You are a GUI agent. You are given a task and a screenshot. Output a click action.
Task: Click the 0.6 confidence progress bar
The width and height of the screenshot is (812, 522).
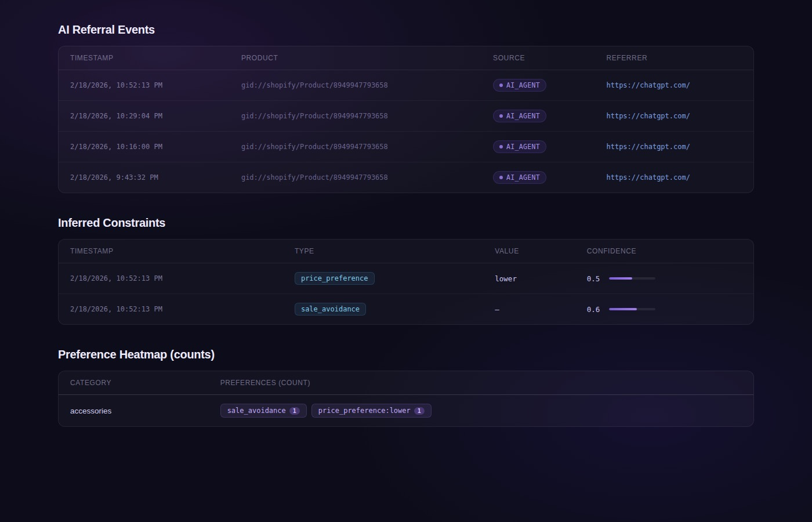pyautogui.click(x=632, y=309)
